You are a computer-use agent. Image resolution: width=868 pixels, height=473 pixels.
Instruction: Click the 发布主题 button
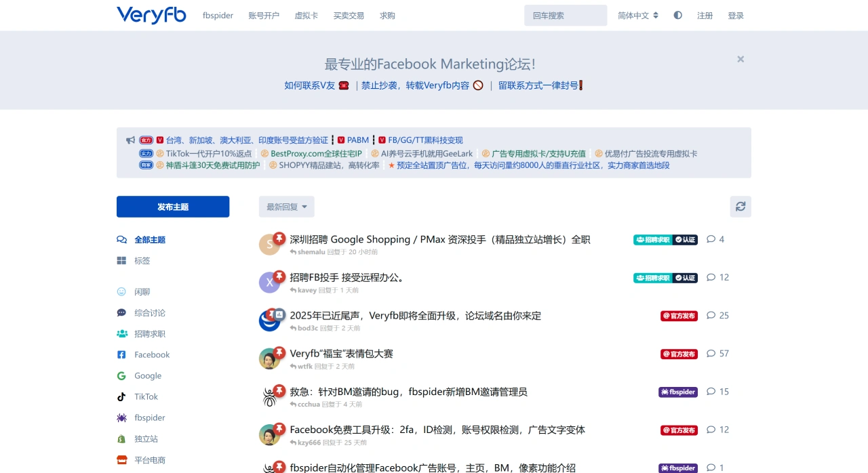tap(173, 207)
